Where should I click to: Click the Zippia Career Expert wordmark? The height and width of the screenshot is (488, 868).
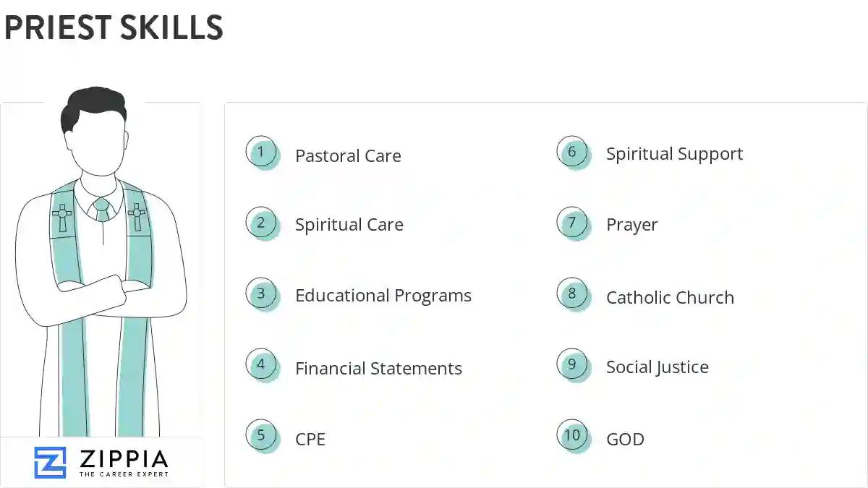coord(123,463)
